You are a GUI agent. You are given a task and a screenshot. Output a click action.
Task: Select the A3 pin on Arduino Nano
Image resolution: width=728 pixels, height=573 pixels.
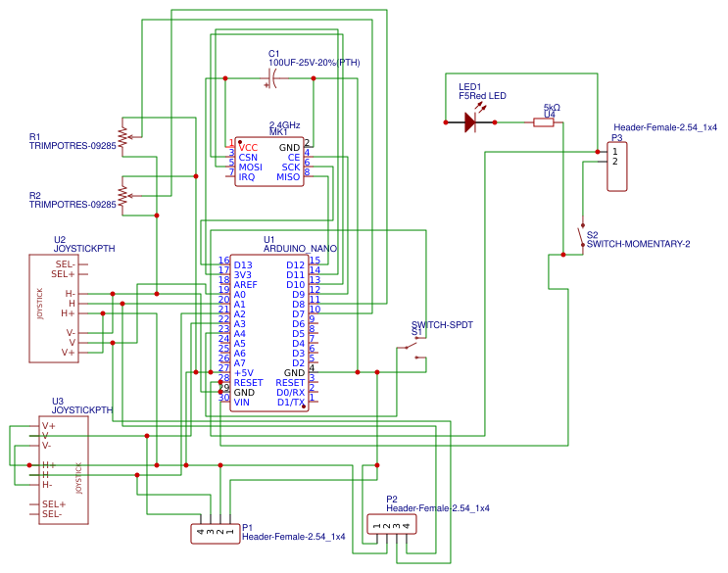tap(240, 324)
